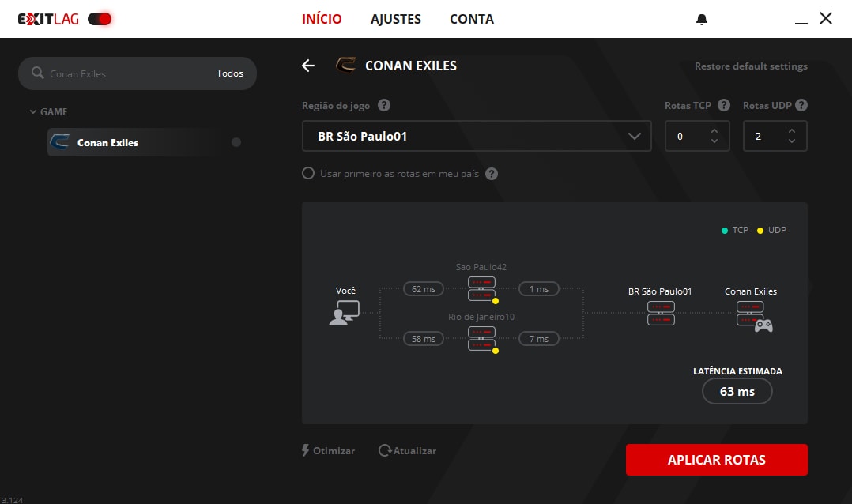Click the Rio de Janeiro10 server icon
Image resolution: width=852 pixels, height=504 pixels.
click(x=481, y=339)
